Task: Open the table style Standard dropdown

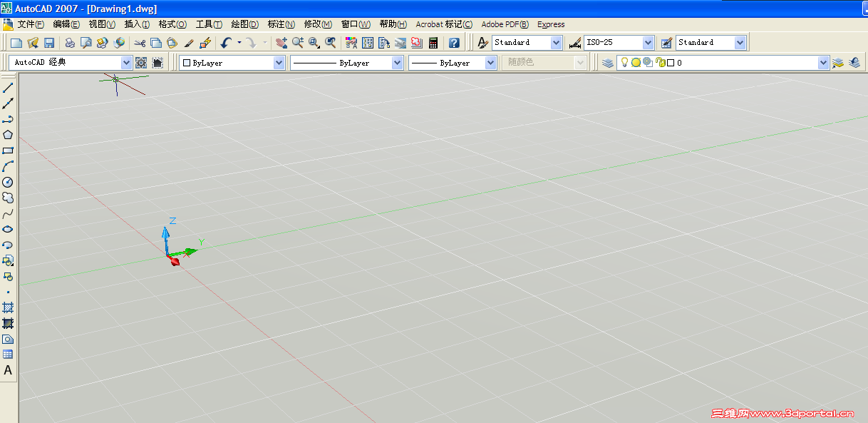Action: [x=740, y=43]
